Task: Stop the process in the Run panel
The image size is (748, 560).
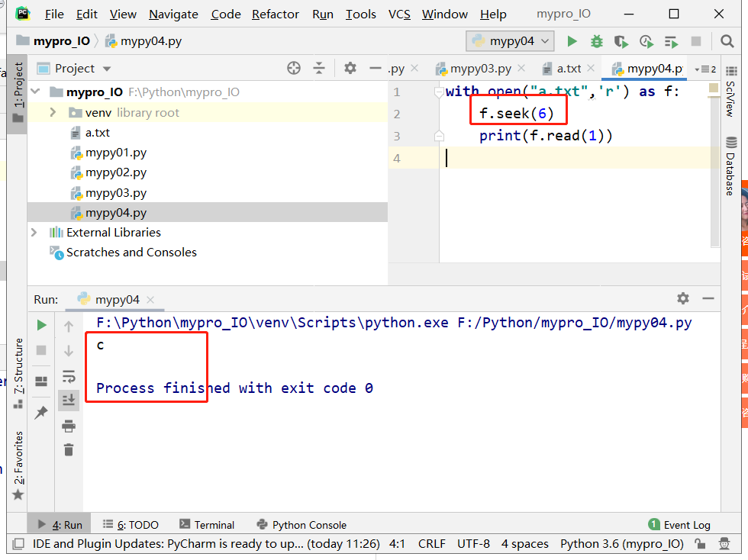Action: [x=41, y=351]
